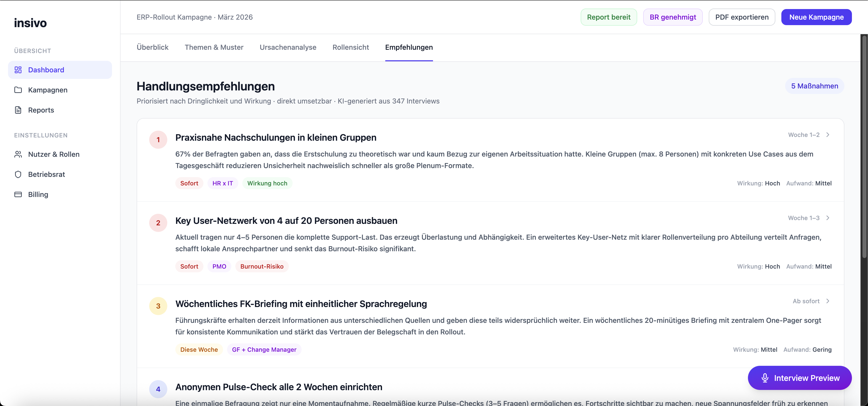Image resolution: width=868 pixels, height=406 pixels.
Task: Expand the Woche 1–3 chevron arrow
Action: tap(828, 218)
